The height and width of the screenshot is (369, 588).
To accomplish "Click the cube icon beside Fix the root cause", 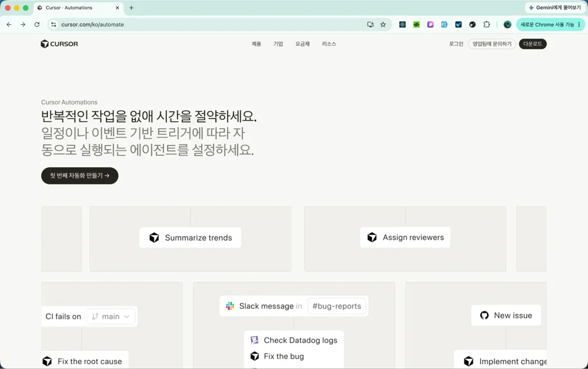I will [x=47, y=361].
